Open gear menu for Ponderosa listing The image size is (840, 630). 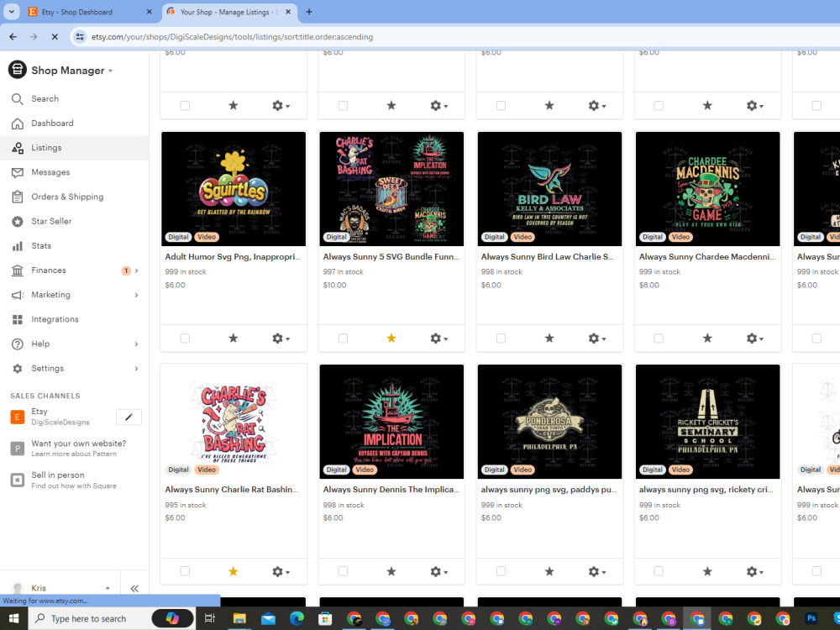click(x=596, y=571)
